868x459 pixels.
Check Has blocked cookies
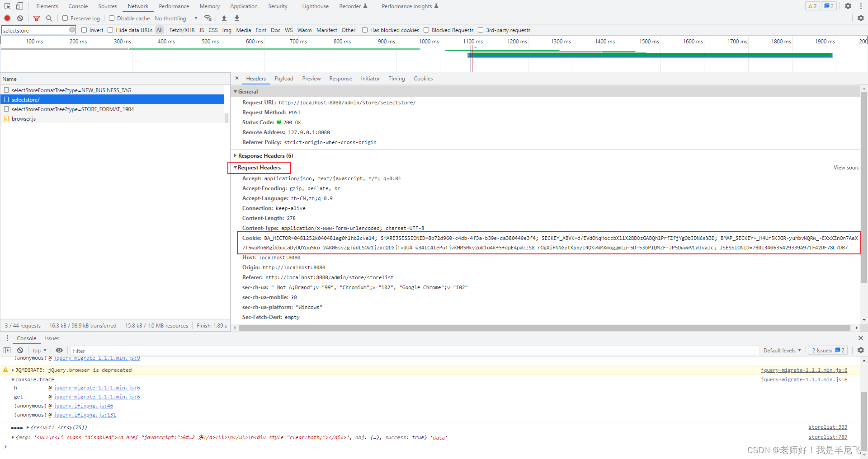365,30
